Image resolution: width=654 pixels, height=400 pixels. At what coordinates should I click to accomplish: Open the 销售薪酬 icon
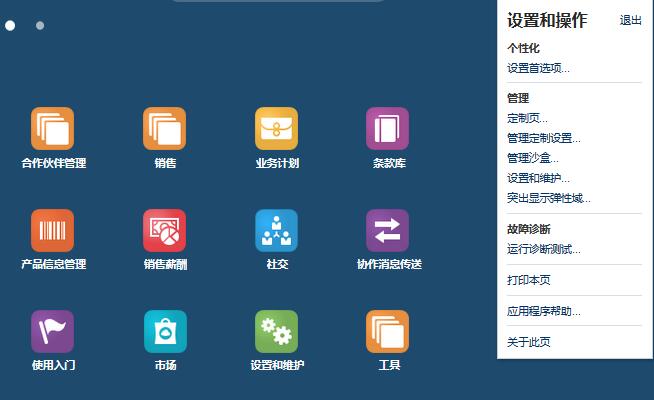coord(164,231)
